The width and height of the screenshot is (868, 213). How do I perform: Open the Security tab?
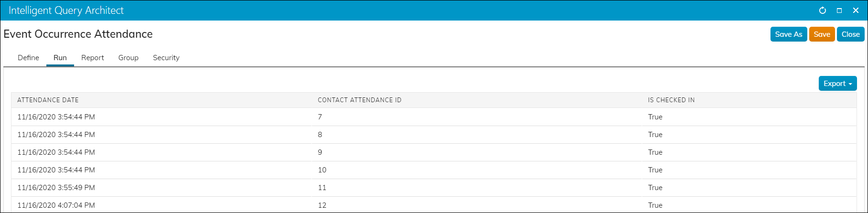[x=166, y=58]
